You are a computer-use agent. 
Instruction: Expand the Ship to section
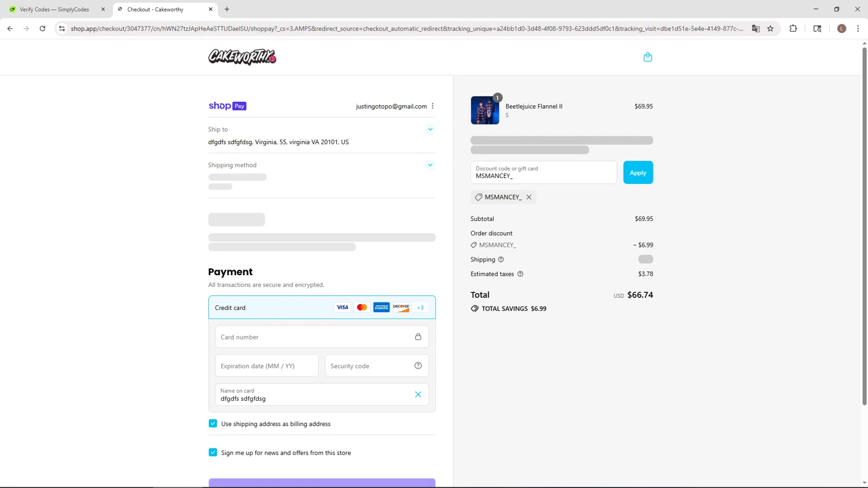[x=430, y=130]
